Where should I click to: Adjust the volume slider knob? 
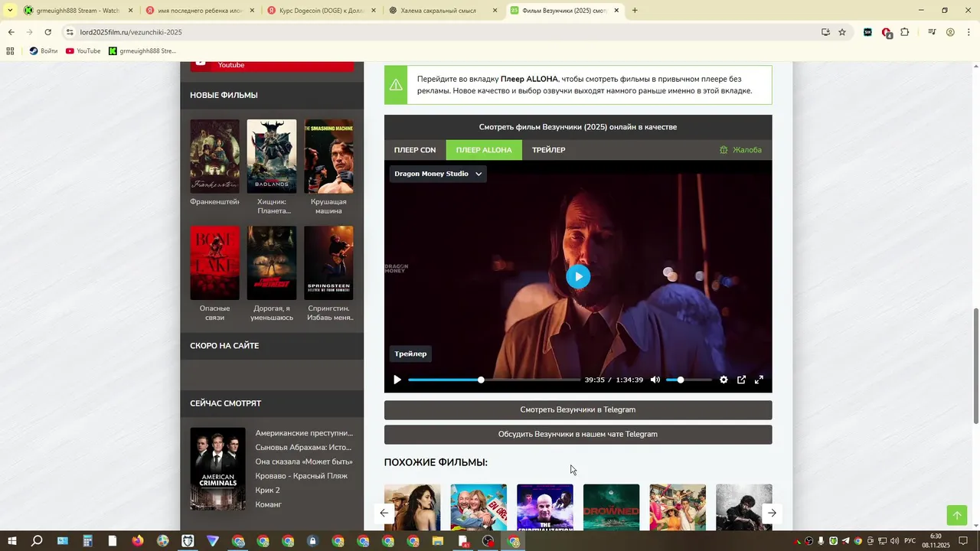(x=680, y=380)
